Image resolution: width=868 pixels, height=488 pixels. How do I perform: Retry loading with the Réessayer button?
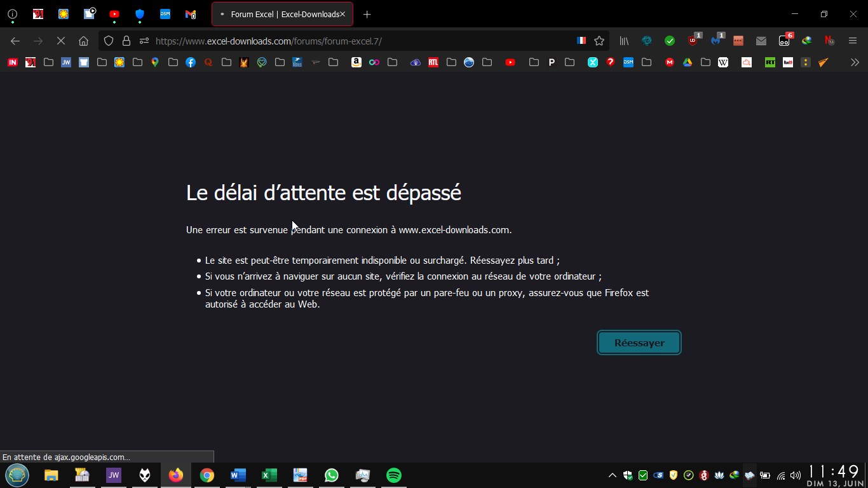[x=639, y=342]
